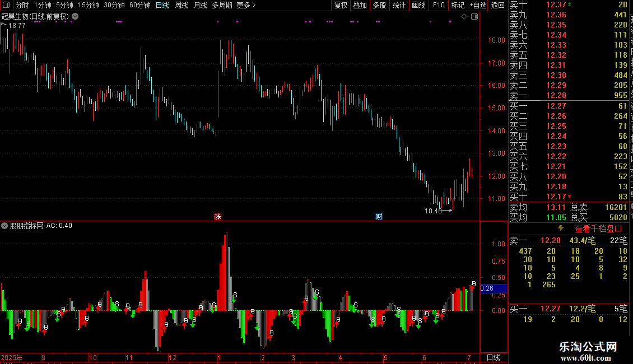
Task: Click the 复权 button
Action: pos(341,5)
